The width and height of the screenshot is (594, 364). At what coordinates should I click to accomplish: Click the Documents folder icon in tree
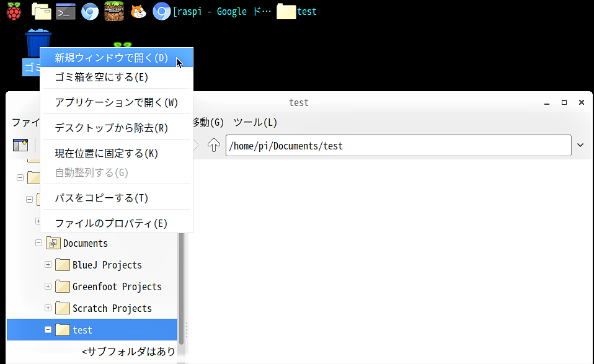[53, 243]
